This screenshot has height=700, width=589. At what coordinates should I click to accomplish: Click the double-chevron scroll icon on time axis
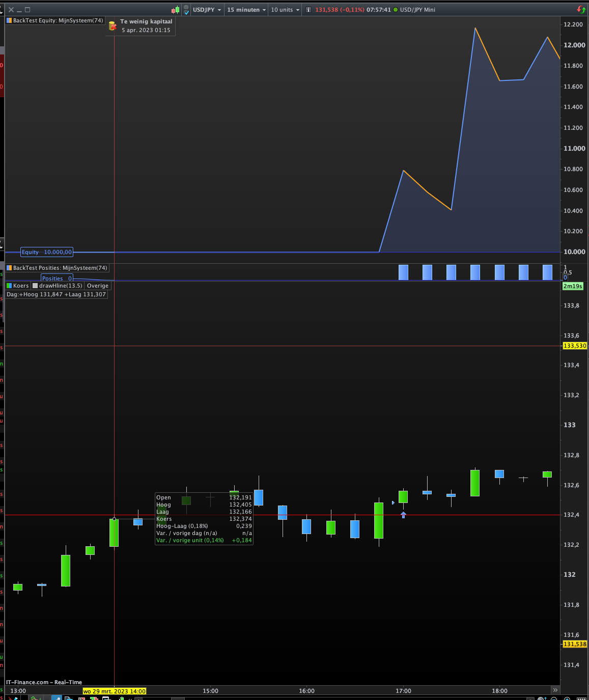pos(555,690)
